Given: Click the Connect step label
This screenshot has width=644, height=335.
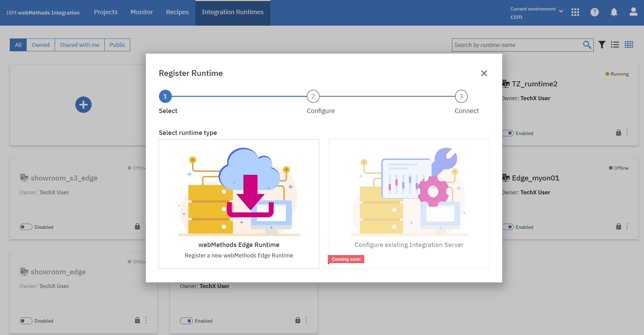Looking at the screenshot, I should pyautogui.click(x=467, y=111).
